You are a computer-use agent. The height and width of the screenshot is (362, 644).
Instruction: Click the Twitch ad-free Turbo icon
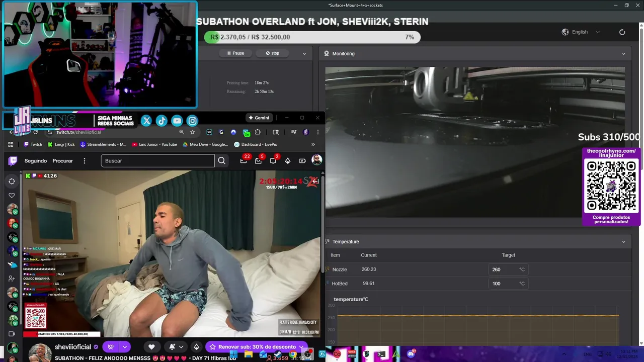302,161
